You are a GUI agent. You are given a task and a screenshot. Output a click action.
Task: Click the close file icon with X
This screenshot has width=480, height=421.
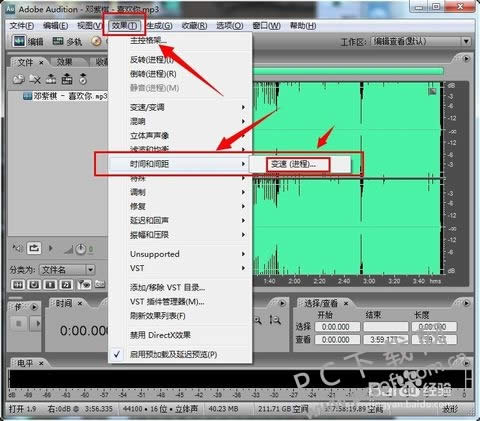[35, 79]
